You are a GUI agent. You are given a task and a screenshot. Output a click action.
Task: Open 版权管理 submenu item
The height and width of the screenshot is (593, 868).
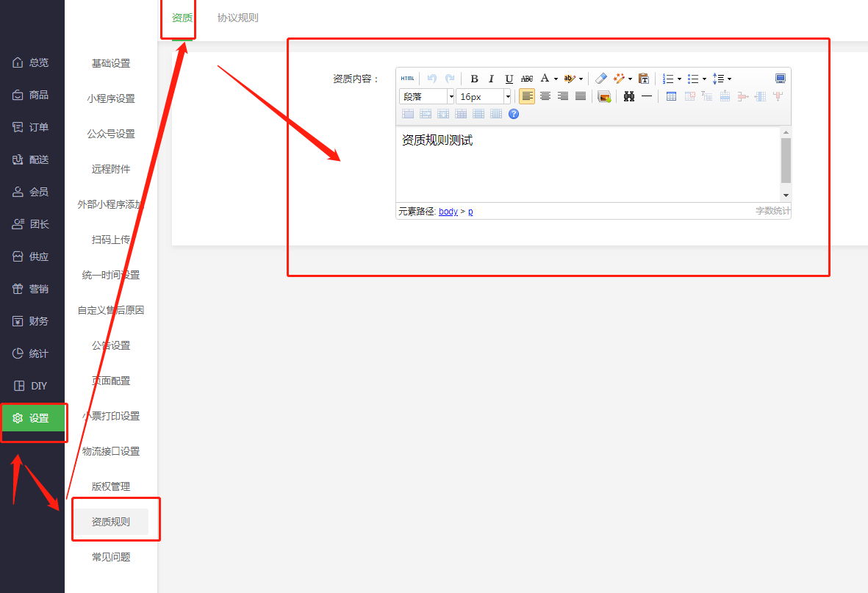pyautogui.click(x=111, y=486)
